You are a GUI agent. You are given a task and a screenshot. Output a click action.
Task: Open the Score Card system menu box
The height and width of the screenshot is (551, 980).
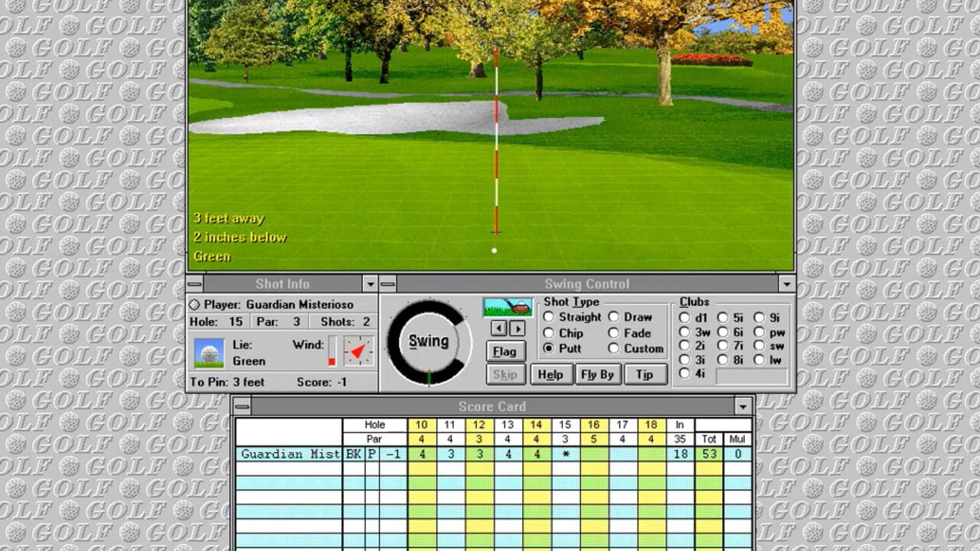pos(242,406)
